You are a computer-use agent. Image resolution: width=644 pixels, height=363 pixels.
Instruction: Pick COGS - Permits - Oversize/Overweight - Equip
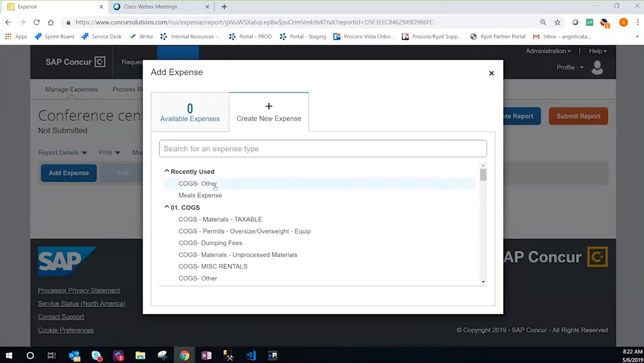[x=244, y=231]
